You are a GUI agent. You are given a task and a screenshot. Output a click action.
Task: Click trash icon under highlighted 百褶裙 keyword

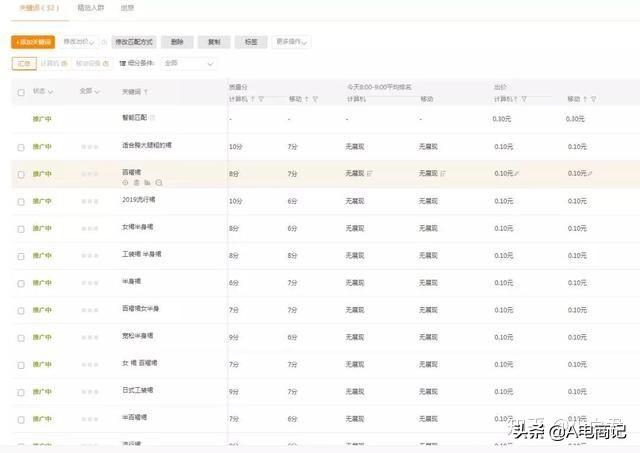click(x=137, y=183)
